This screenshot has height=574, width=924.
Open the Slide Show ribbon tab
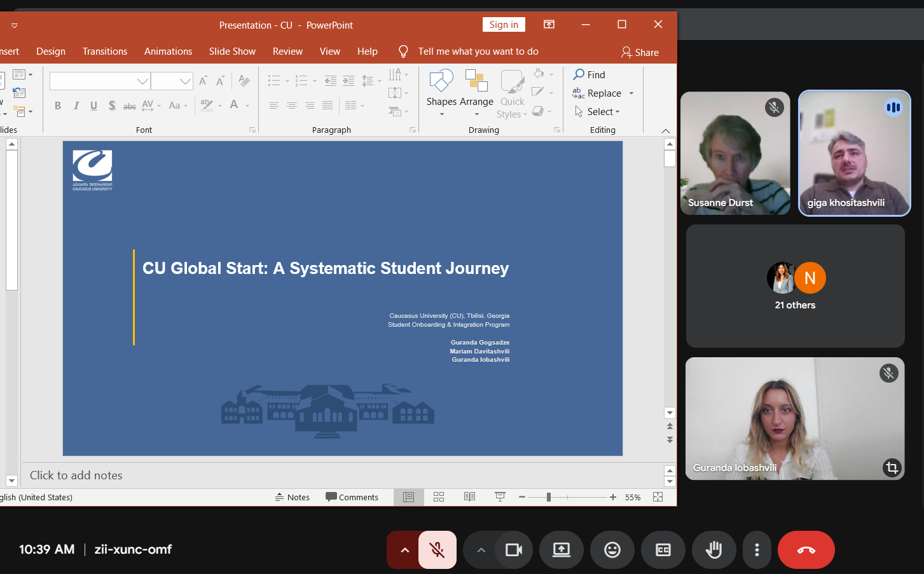point(232,51)
